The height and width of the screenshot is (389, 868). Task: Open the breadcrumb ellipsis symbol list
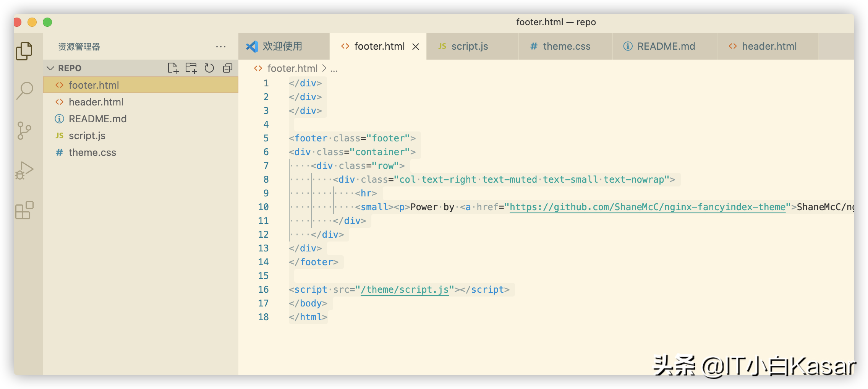coord(334,69)
